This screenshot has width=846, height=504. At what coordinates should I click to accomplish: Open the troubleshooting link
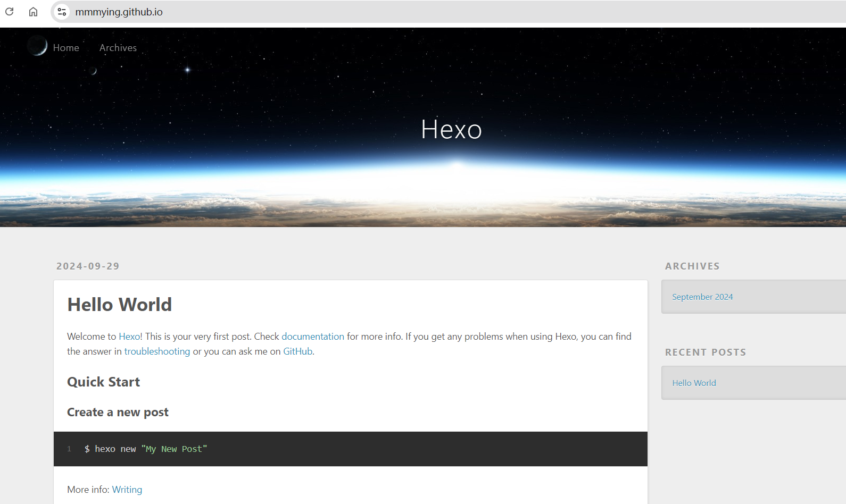pyautogui.click(x=157, y=351)
